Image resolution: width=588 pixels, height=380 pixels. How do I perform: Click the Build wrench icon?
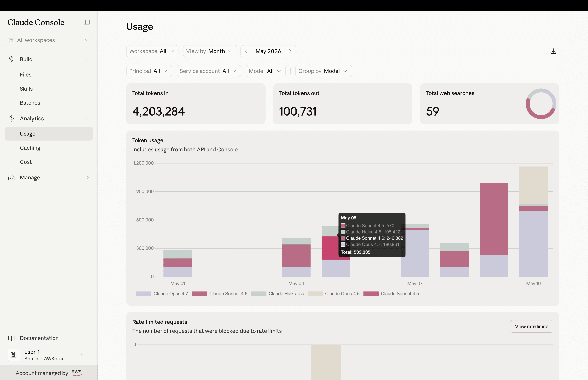click(11, 59)
